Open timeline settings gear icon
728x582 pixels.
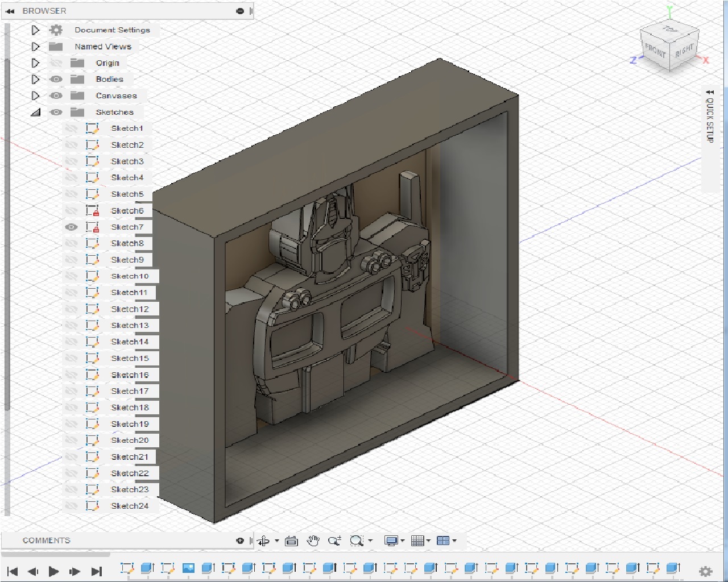(705, 571)
